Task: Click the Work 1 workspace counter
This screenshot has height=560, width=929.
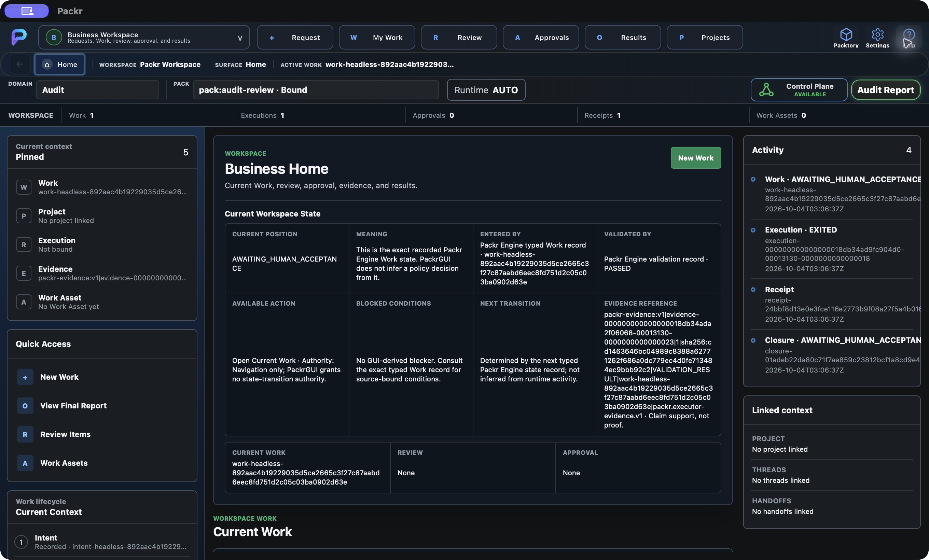Action: (148, 115)
